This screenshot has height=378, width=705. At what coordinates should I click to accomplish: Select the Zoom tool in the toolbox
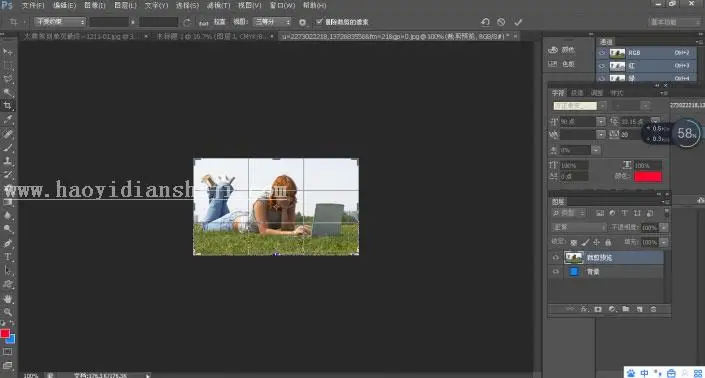tap(8, 312)
